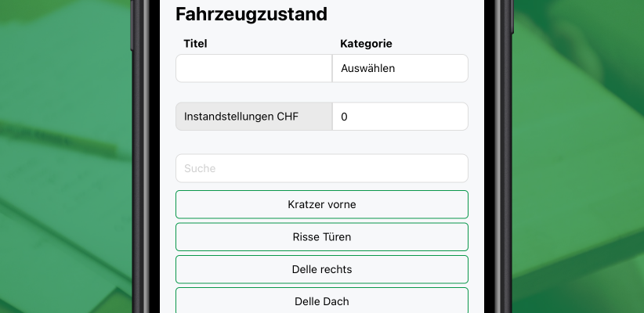Select the Kratzer vorne option
The width and height of the screenshot is (644, 313).
click(x=321, y=204)
